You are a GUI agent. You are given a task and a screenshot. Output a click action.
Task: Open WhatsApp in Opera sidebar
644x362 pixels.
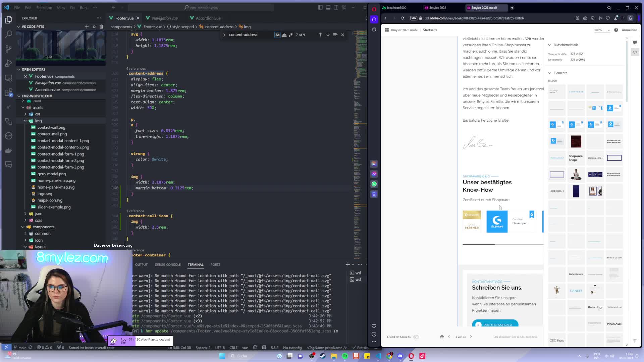click(x=374, y=184)
